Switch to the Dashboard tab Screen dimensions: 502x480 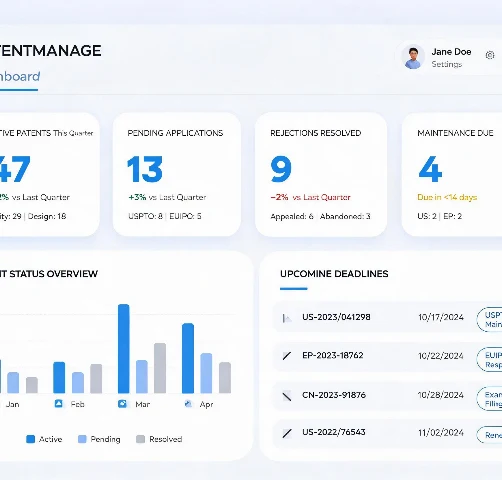[x=19, y=77]
